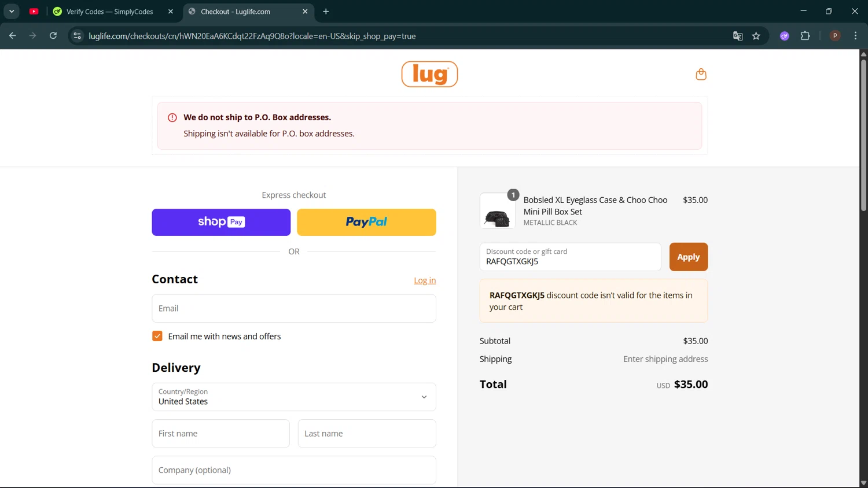Focus the First name field
868x488 pixels.
[x=220, y=434]
